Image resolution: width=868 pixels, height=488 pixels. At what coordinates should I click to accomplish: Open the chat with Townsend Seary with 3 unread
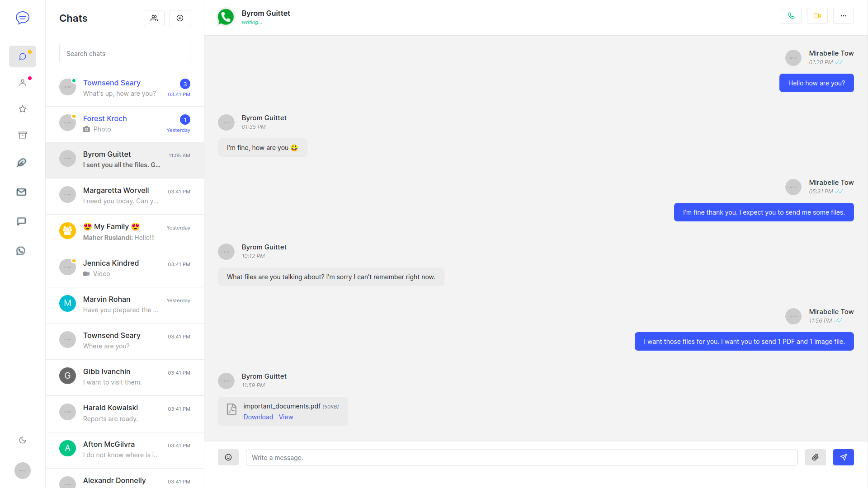(125, 88)
